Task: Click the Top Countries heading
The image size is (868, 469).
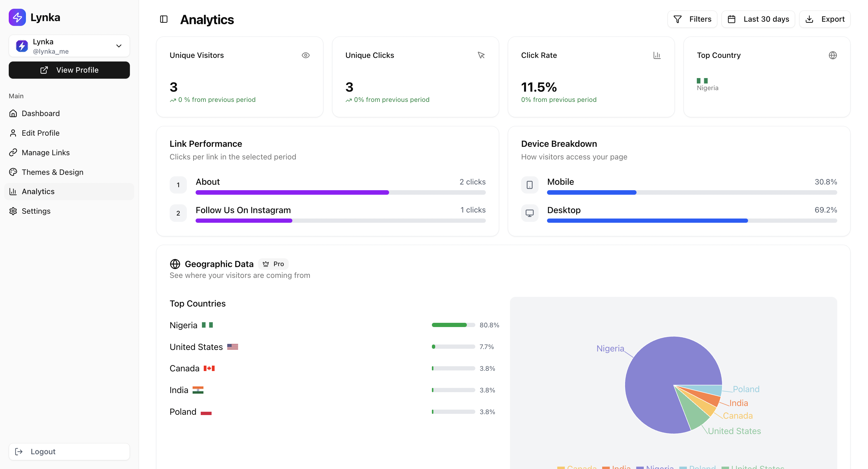Action: (197, 304)
